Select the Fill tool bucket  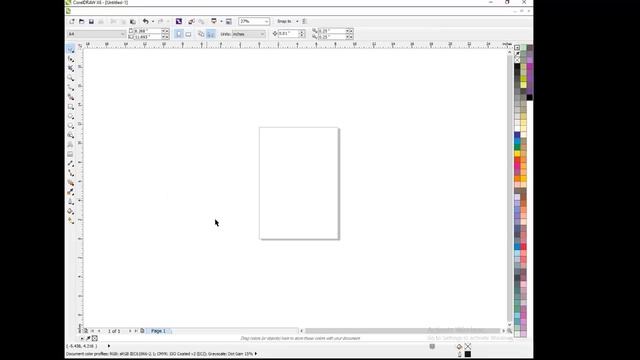point(71,211)
